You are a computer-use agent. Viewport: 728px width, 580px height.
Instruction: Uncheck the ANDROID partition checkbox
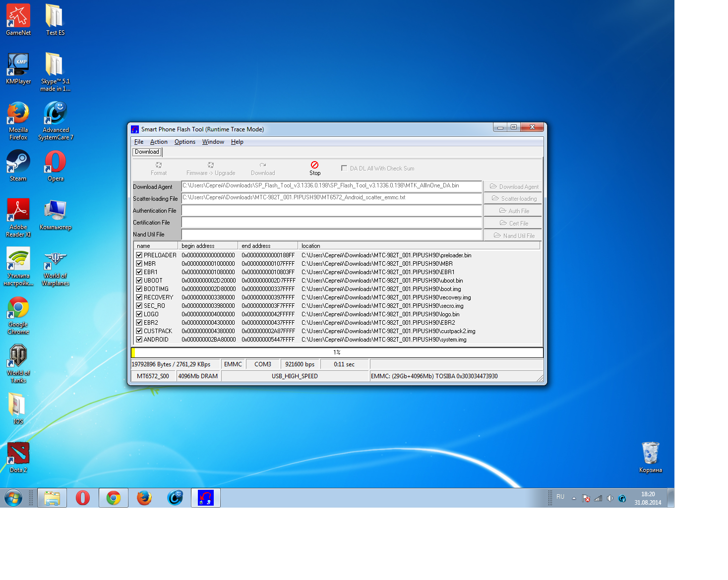click(139, 340)
